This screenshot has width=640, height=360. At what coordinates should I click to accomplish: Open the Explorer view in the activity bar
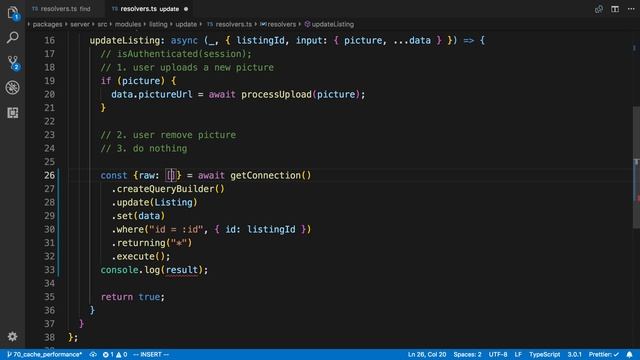[x=13, y=13]
